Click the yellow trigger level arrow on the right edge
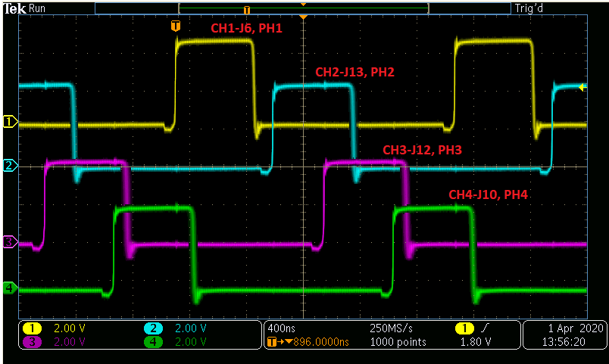Image resolution: width=609 pixels, height=364 pixels. pyautogui.click(x=582, y=87)
